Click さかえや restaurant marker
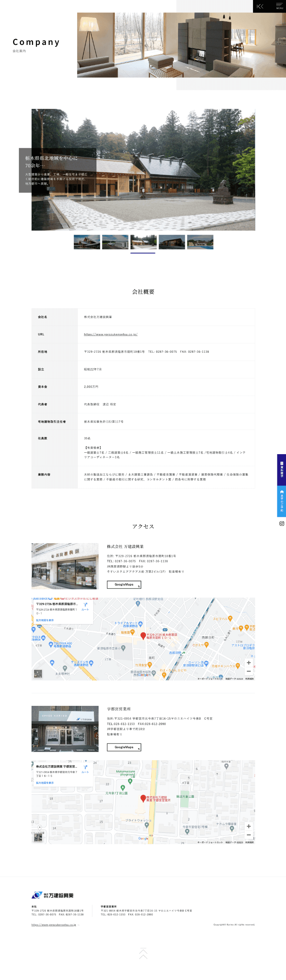 (x=206, y=645)
